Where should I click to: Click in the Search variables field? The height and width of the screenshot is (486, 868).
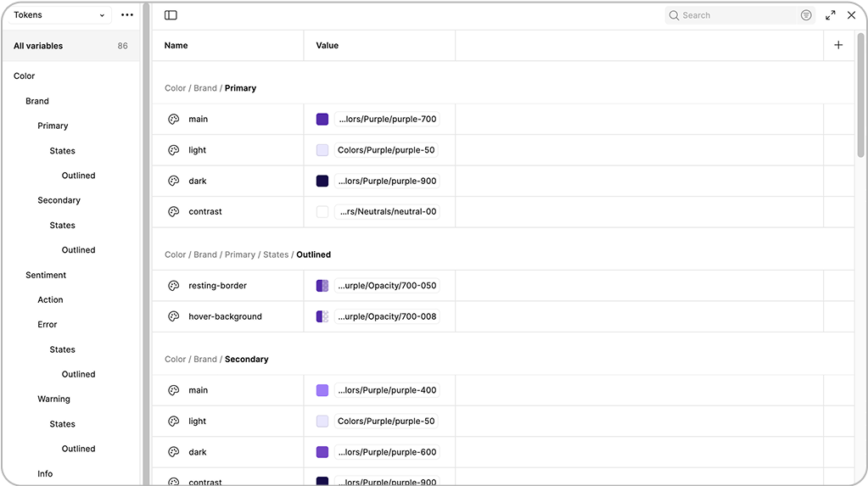click(x=738, y=15)
